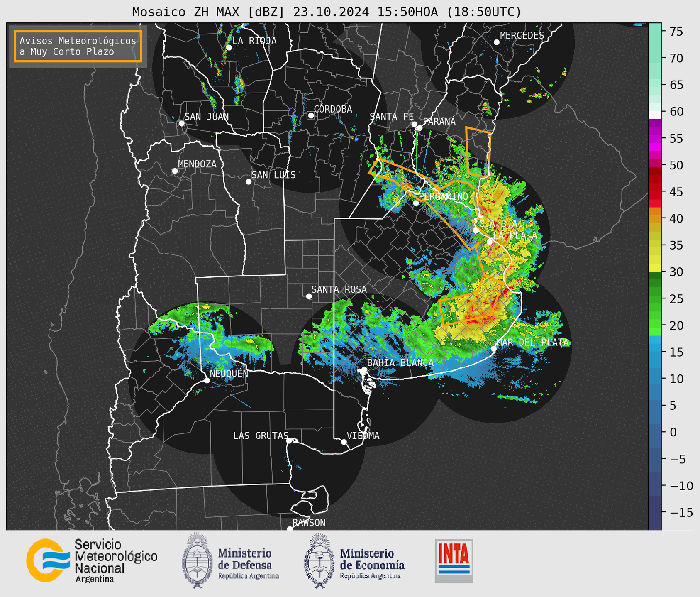Click the 60 dBZ white color band
The height and width of the screenshot is (597, 700).
point(655,115)
